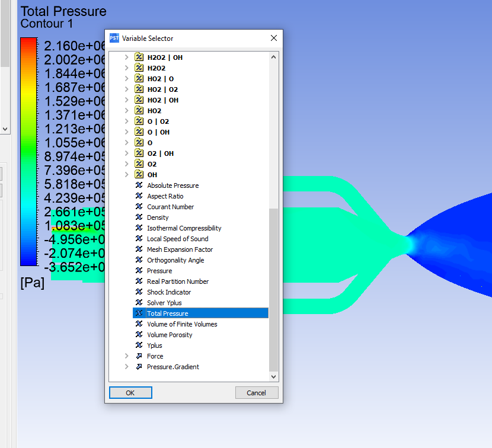Confirm variable choice with OK

click(x=130, y=392)
